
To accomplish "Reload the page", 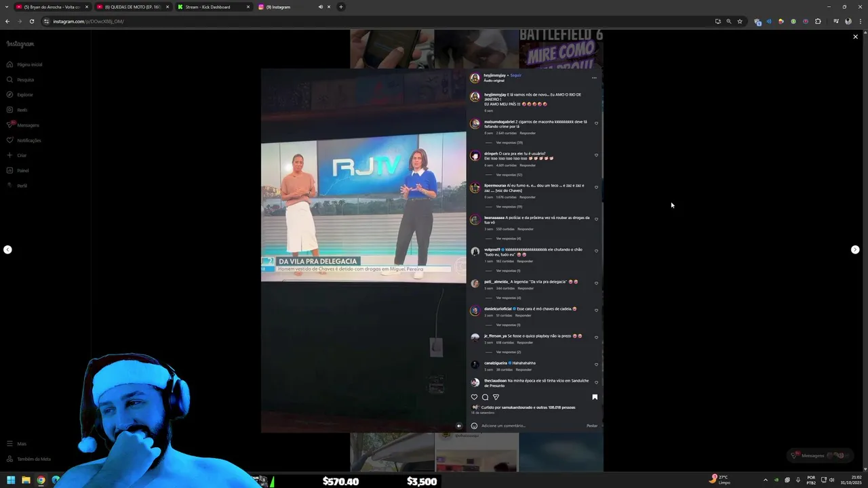I will (31, 21).
